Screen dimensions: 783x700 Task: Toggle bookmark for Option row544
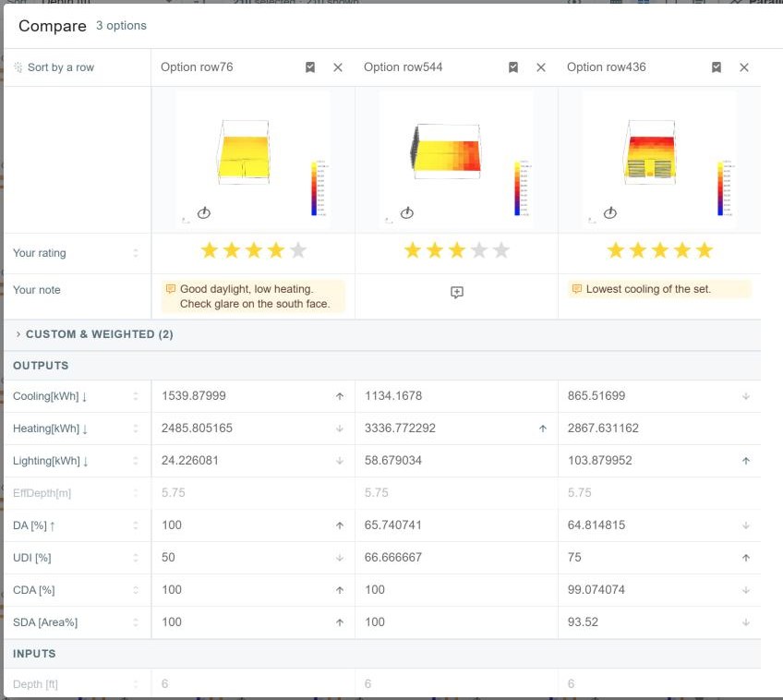pyautogui.click(x=513, y=67)
